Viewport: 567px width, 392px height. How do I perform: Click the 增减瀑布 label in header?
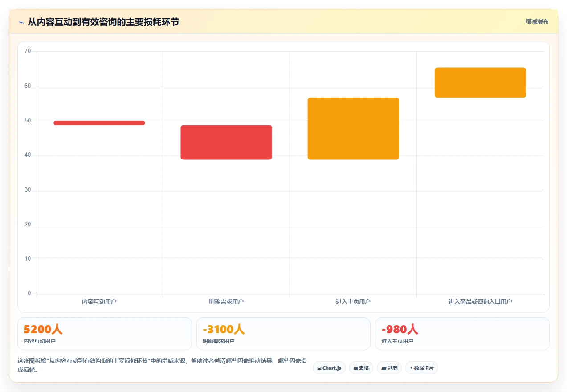[537, 21]
